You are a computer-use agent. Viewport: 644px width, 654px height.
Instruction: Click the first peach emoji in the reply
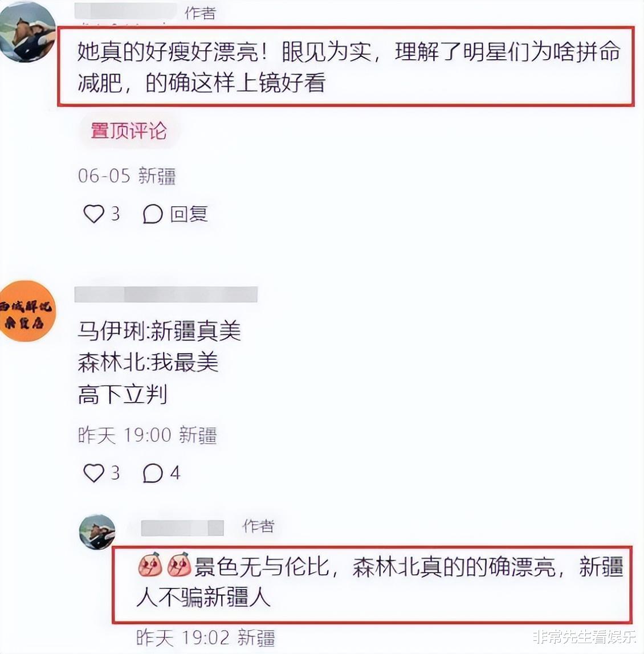coord(150,565)
